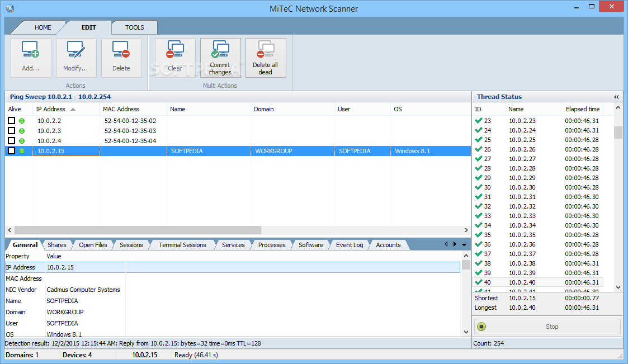Select the WORKGROUP domain cell
This screenshot has height=364, width=628.
[x=273, y=151]
